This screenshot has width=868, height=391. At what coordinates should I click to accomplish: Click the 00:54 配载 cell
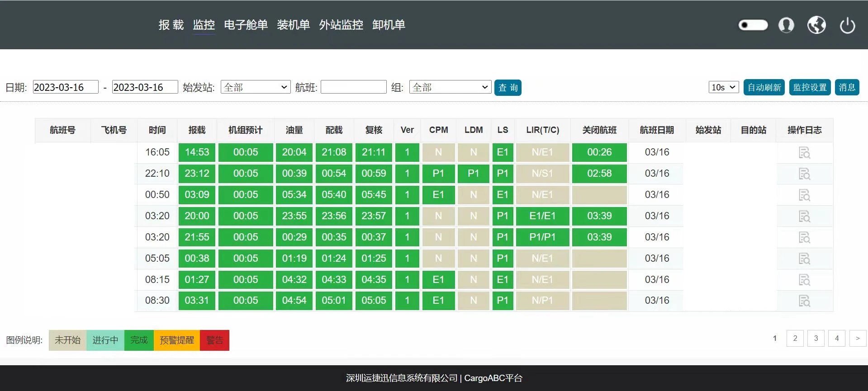(x=334, y=174)
